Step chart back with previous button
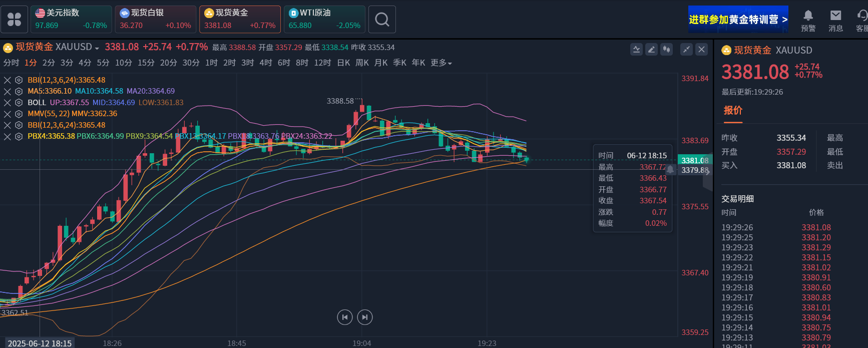The height and width of the screenshot is (348, 868). (345, 317)
